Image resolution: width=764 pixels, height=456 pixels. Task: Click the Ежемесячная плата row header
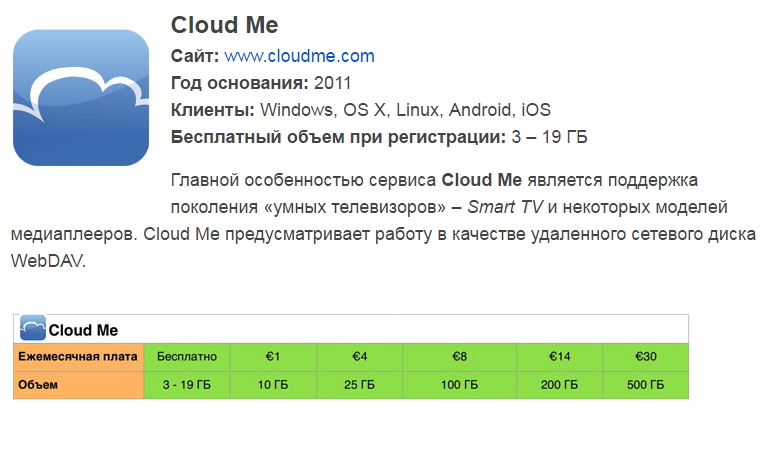78,357
